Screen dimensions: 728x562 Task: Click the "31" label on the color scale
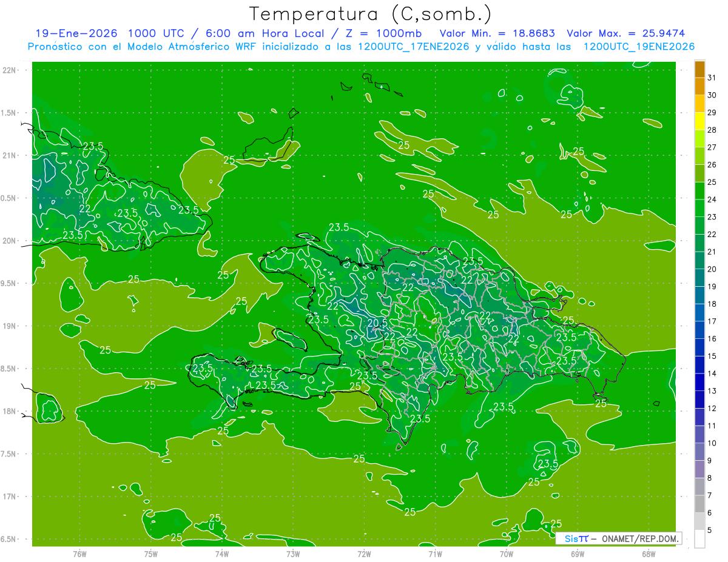tap(712, 77)
